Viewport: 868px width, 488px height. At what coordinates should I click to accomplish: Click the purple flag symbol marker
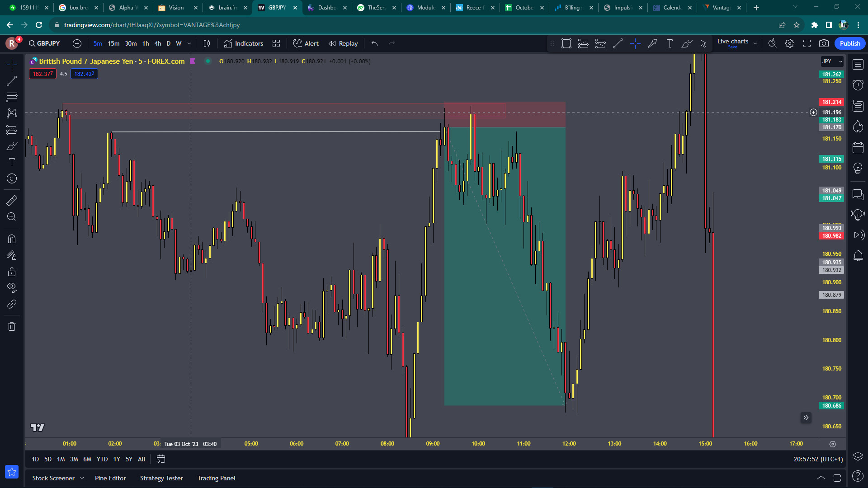click(x=193, y=61)
